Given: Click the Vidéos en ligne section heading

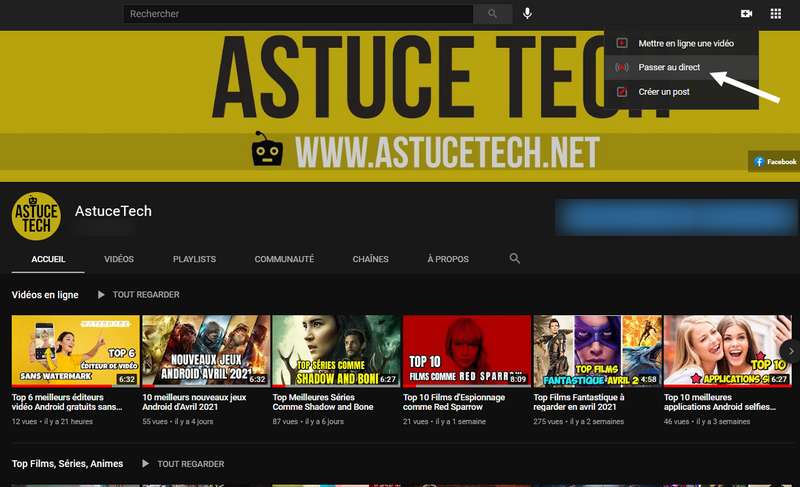Looking at the screenshot, I should click(45, 295).
